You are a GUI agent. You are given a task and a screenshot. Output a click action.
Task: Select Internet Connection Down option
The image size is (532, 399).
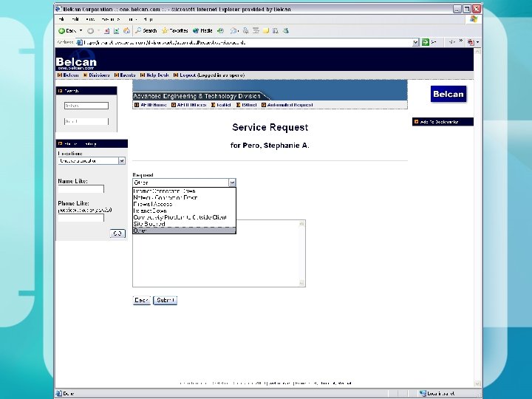coord(184,191)
